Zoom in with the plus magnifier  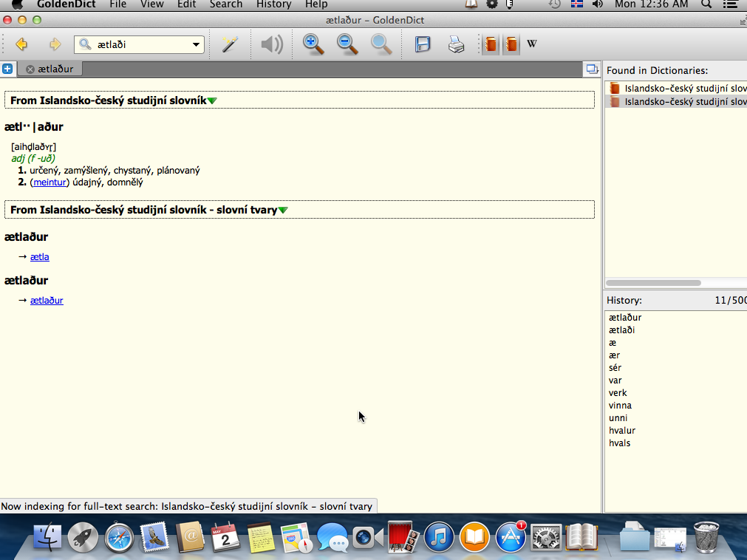(x=313, y=44)
